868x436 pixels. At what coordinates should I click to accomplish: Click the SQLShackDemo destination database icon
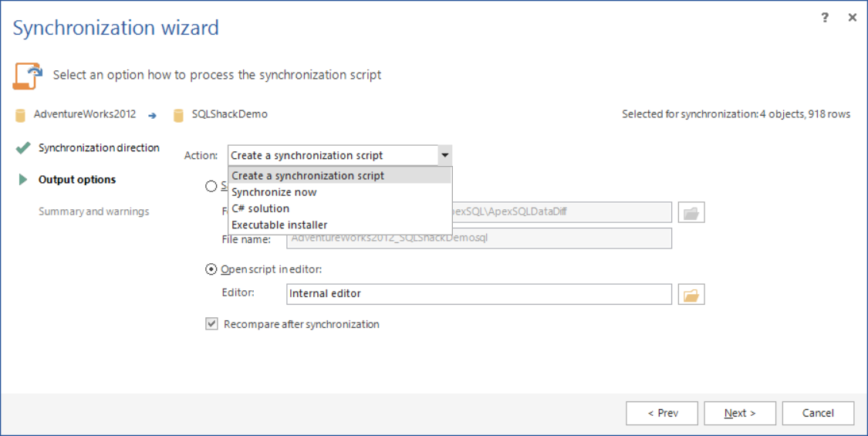pos(179,115)
